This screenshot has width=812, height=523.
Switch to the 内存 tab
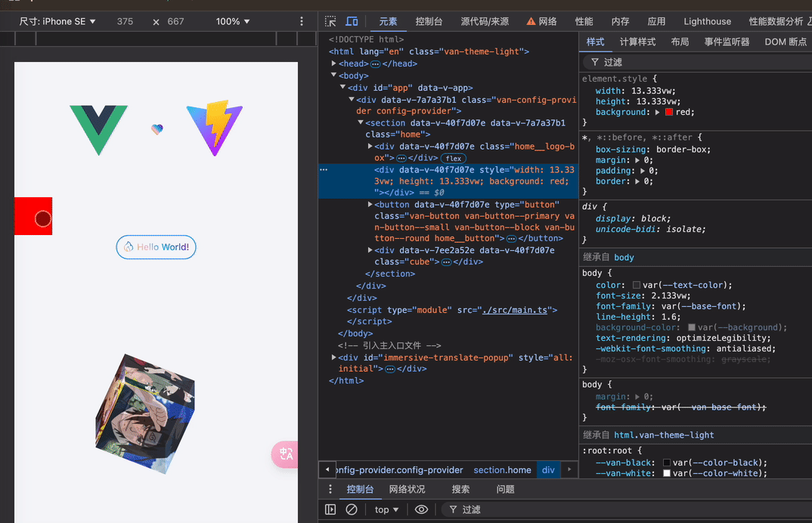(620, 21)
